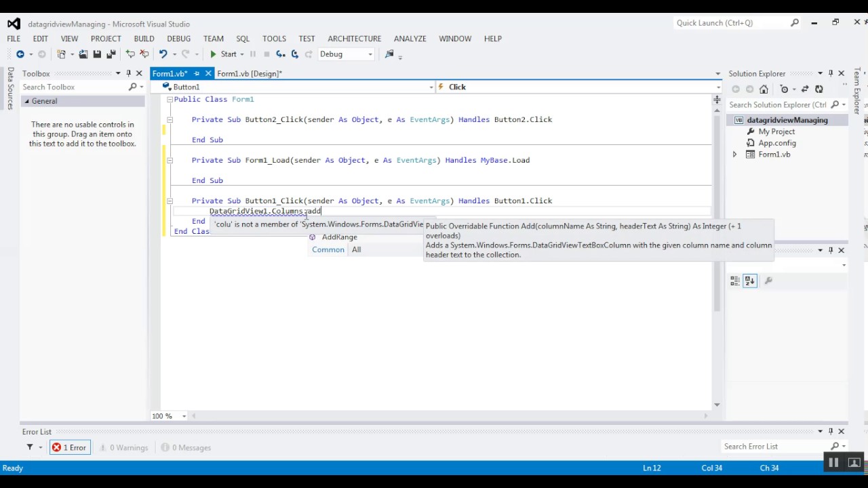This screenshot has height=488, width=868.
Task: Open the Button1 class name dropdown
Action: [x=431, y=87]
